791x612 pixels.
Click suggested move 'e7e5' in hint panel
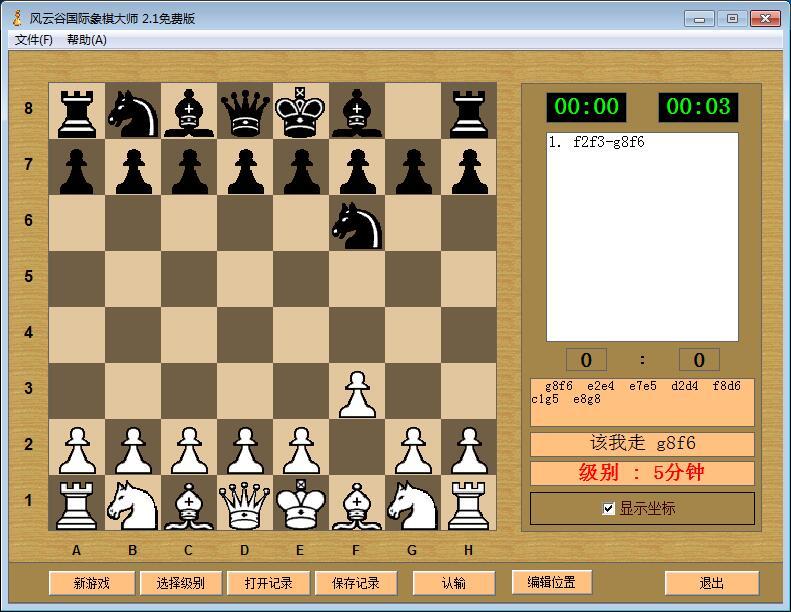pyautogui.click(x=643, y=386)
